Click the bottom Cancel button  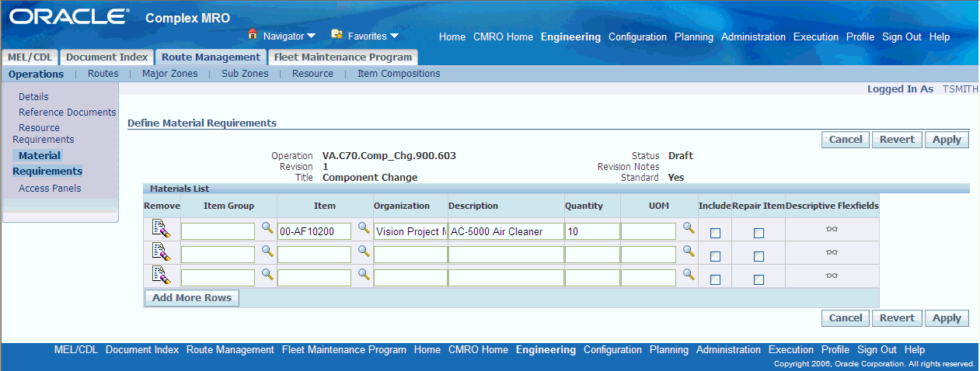pos(846,317)
